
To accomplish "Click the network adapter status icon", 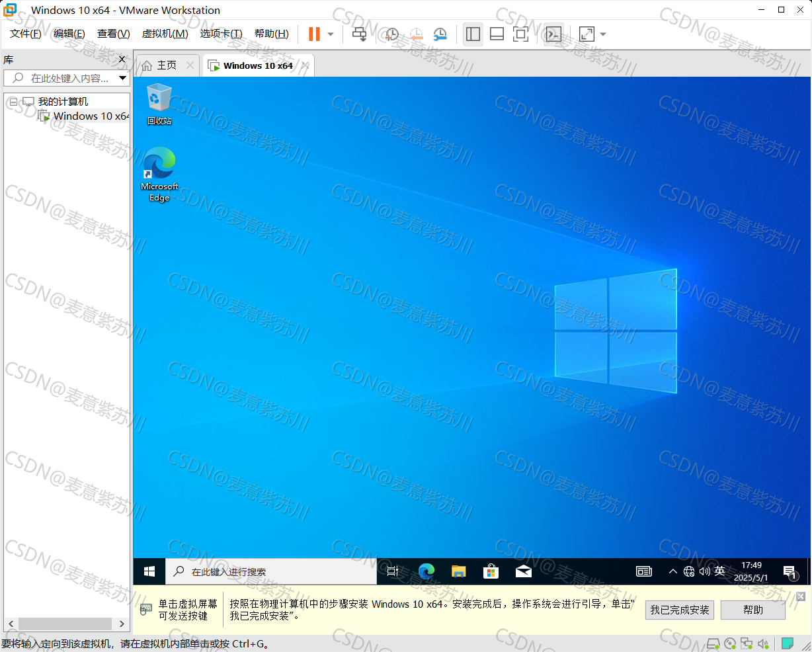I will coord(747,643).
